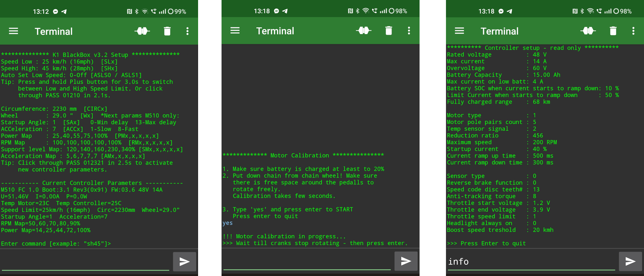Send the 'info' command with arrow button

coord(630,261)
